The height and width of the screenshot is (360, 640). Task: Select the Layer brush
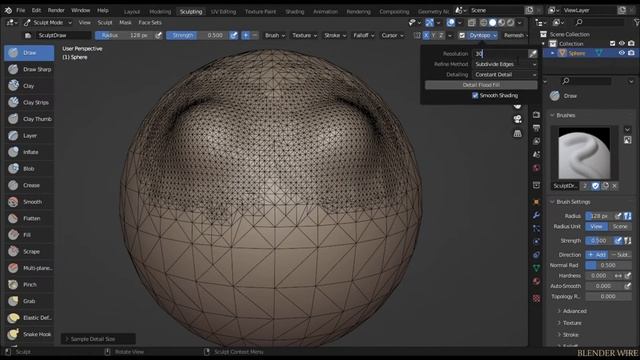click(29, 136)
